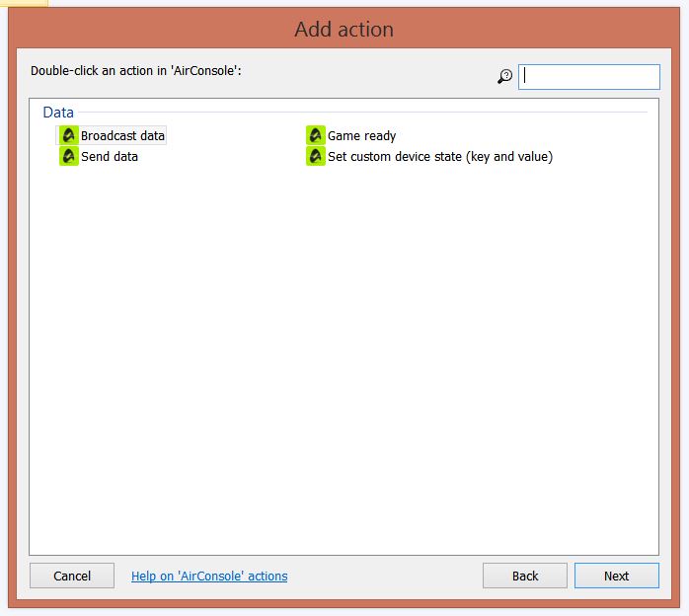Open Help on 'AirConsole' actions link
Image resolution: width=689 pixels, height=616 pixels.
209,576
